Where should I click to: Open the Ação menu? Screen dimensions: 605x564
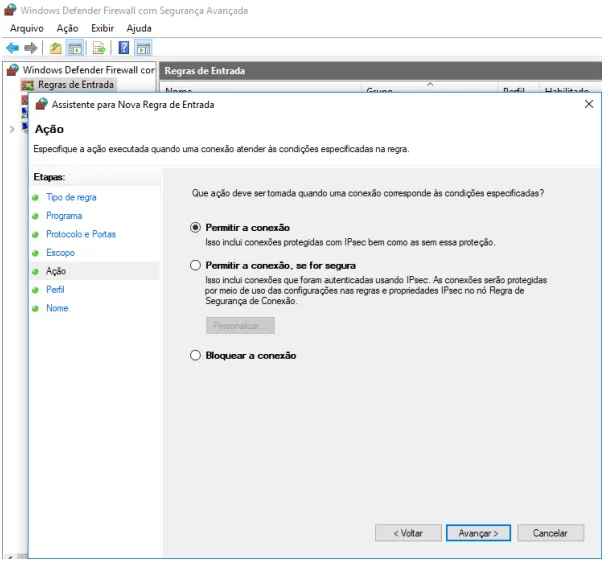point(68,28)
